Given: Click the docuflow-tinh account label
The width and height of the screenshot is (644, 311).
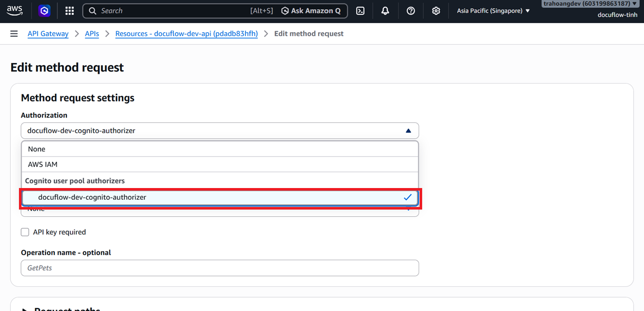Looking at the screenshot, I should tap(617, 15).
